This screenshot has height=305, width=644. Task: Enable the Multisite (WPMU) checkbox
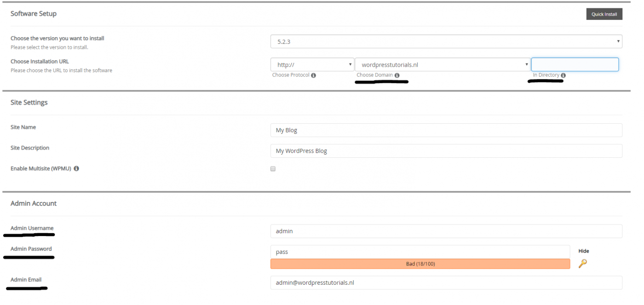tap(273, 169)
